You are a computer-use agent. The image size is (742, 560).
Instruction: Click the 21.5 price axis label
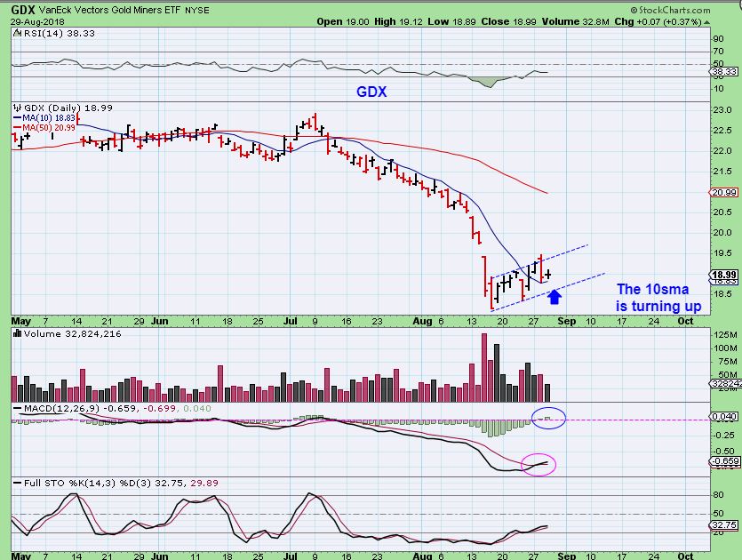click(x=722, y=171)
